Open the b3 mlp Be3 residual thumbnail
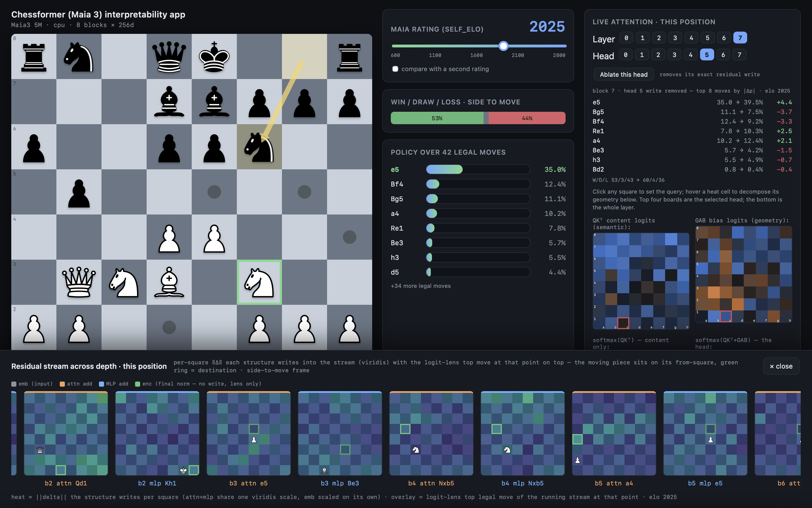 pyautogui.click(x=340, y=433)
